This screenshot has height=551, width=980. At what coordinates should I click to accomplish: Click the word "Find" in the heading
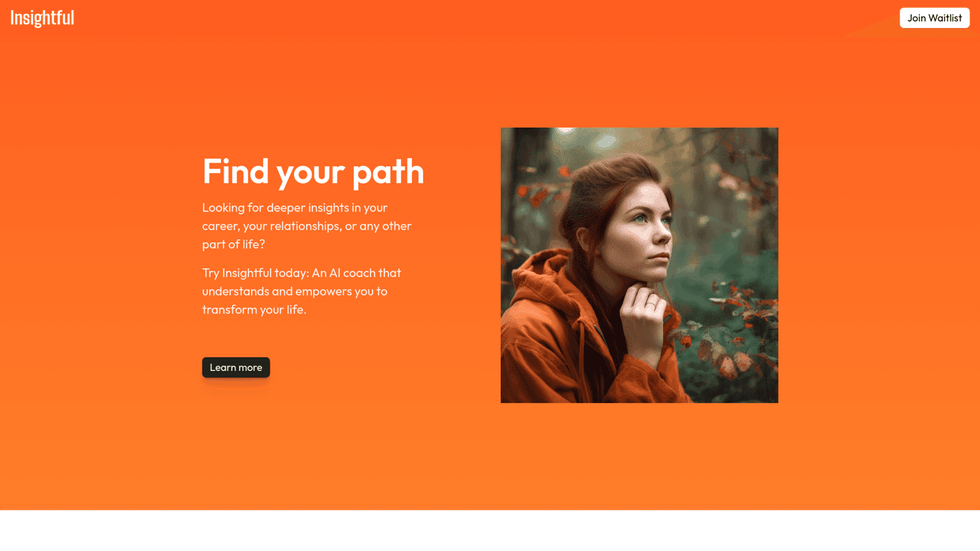[x=235, y=171]
